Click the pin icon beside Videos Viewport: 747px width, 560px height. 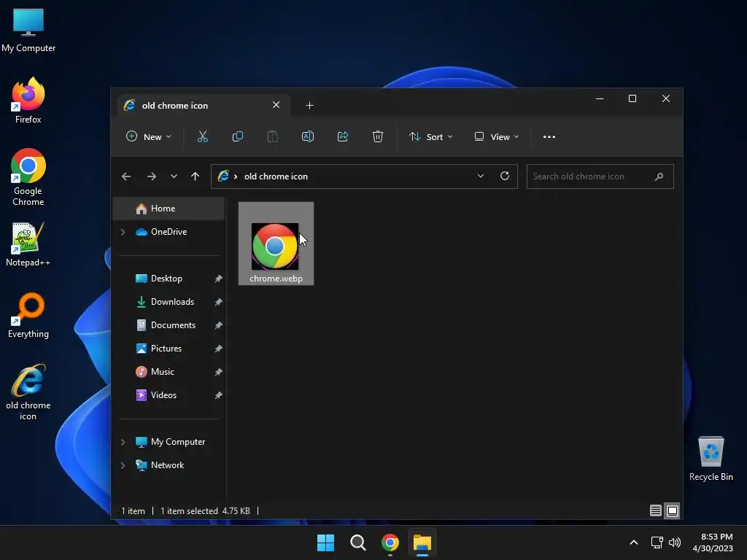218,395
